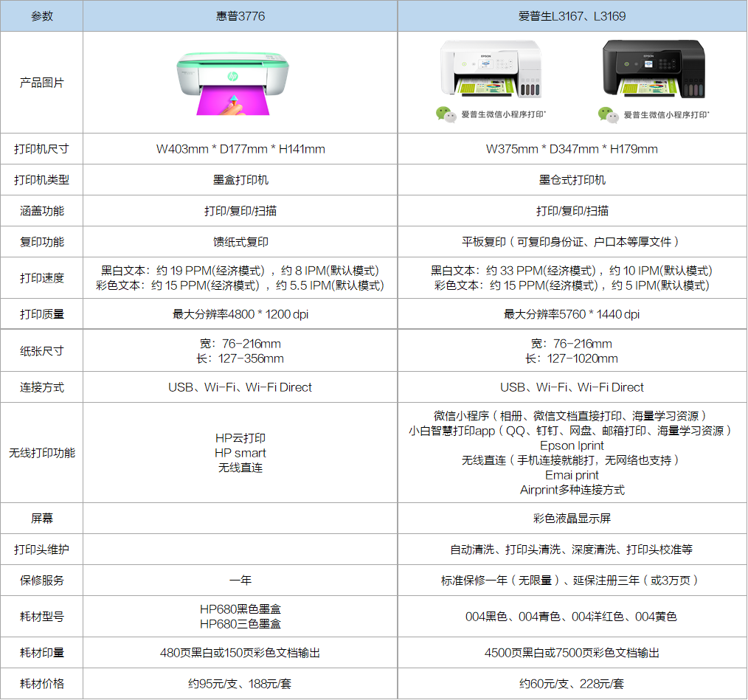Select '约60元/支、228元/套' price cell
Screen dimensions: 748x700
pos(572,683)
